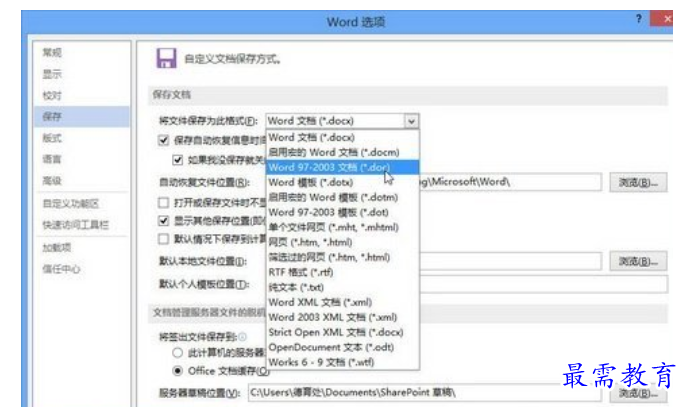Open 自定义功能区 settings
684x407 pixels.
tap(71, 204)
